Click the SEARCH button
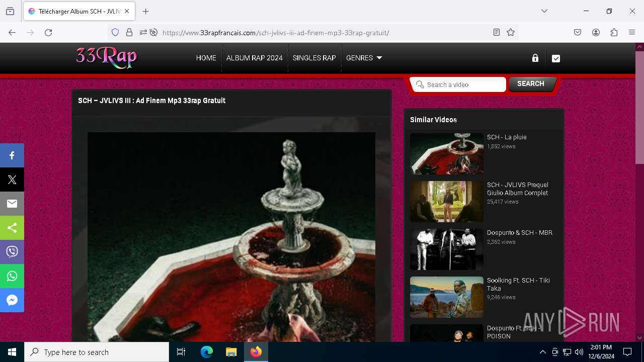Viewport: 644px width, 362px height. tap(531, 84)
